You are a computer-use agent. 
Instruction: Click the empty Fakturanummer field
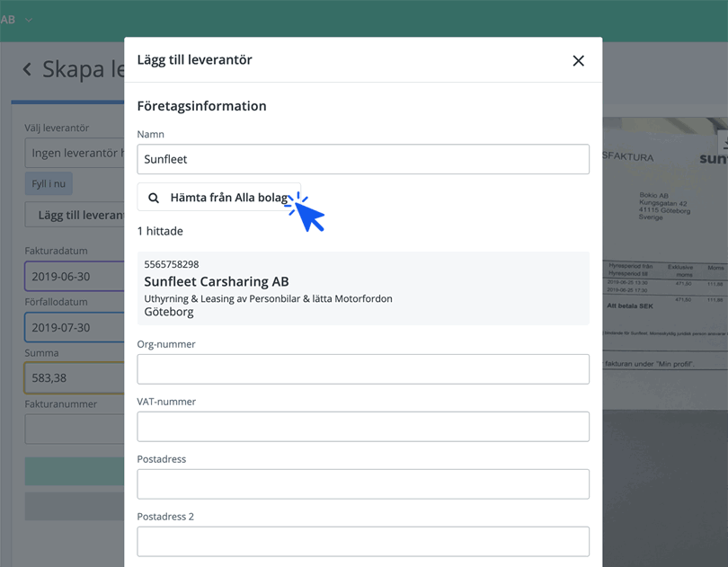(x=75, y=430)
